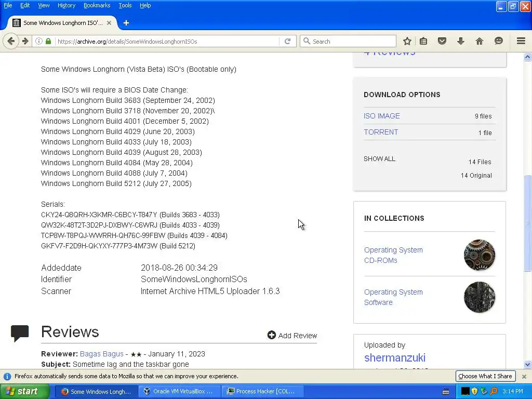
Task: Click SHOW ALL download options
Action: pyautogui.click(x=379, y=159)
